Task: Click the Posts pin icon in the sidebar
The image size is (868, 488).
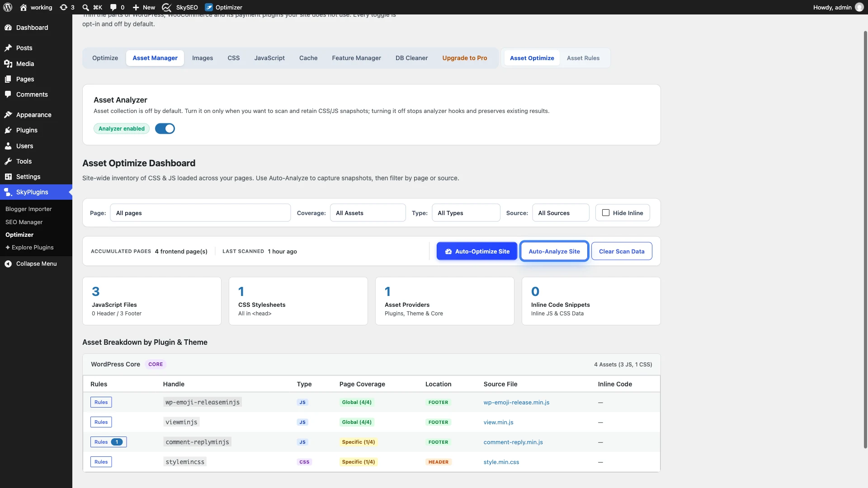Action: (x=8, y=48)
